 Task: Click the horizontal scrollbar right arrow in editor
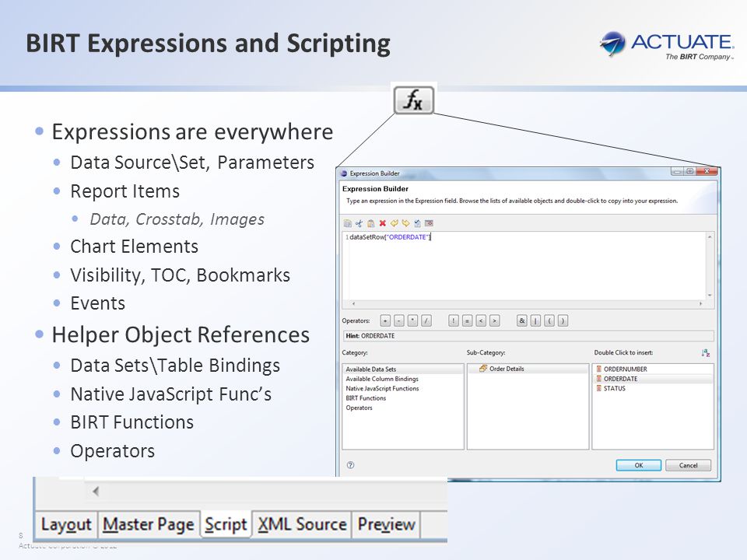click(x=700, y=303)
